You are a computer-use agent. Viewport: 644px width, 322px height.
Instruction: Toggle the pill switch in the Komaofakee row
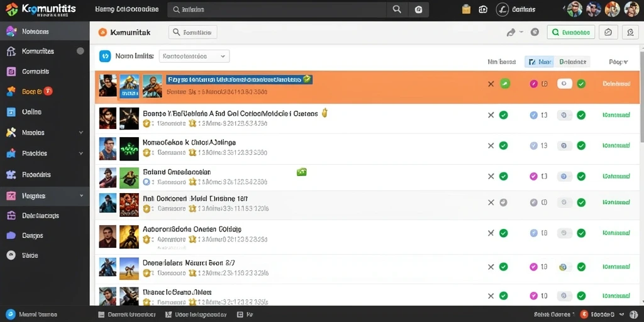click(x=565, y=145)
